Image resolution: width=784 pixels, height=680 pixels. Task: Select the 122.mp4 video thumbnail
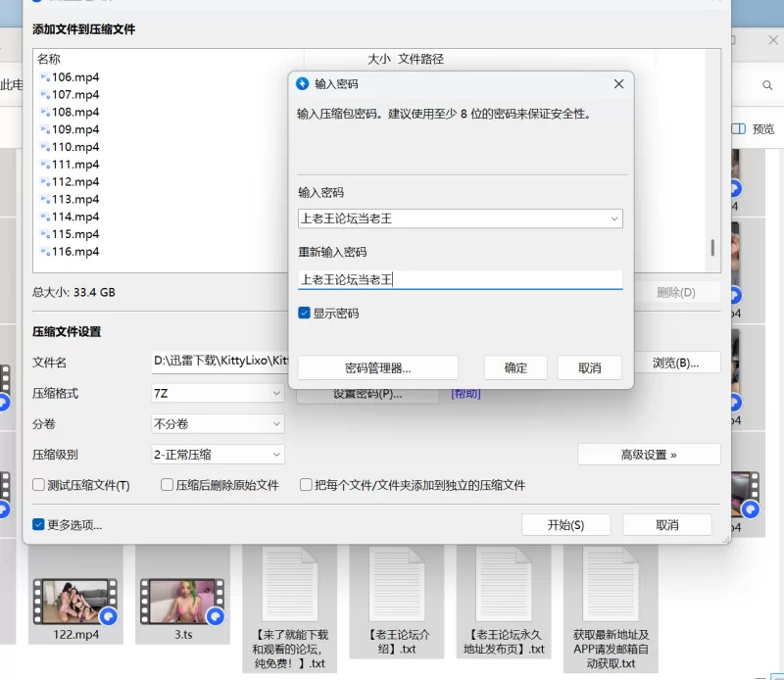tap(75, 601)
